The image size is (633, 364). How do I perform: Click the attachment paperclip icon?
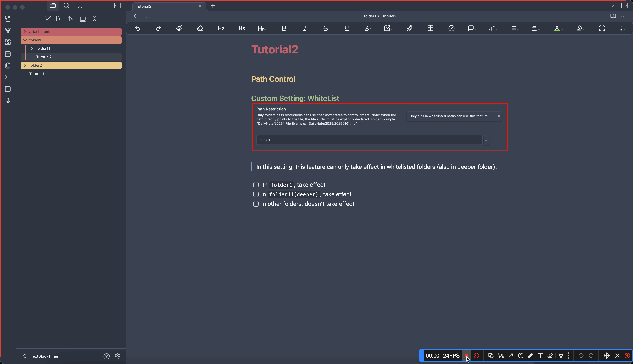click(x=409, y=28)
